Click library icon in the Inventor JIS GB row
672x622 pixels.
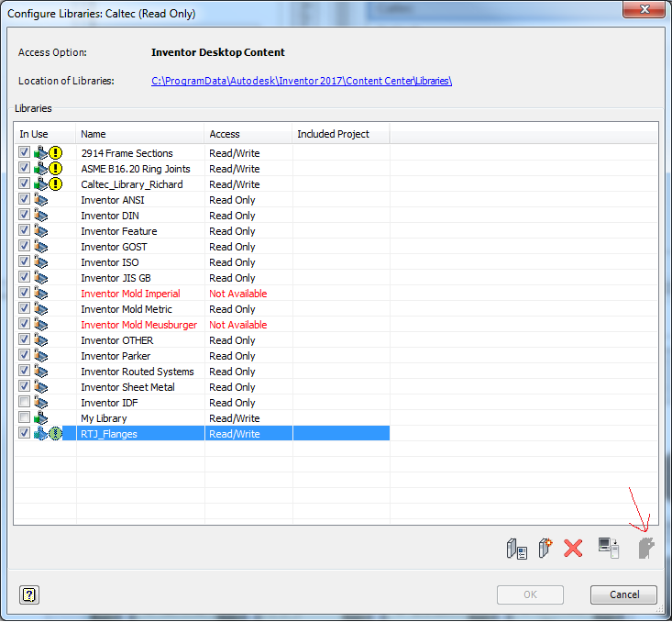(40, 278)
